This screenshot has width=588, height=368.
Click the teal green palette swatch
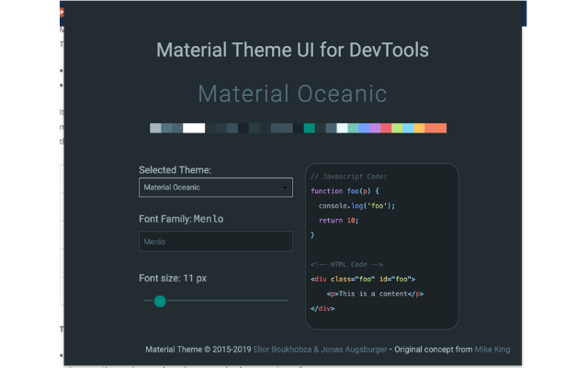click(309, 128)
